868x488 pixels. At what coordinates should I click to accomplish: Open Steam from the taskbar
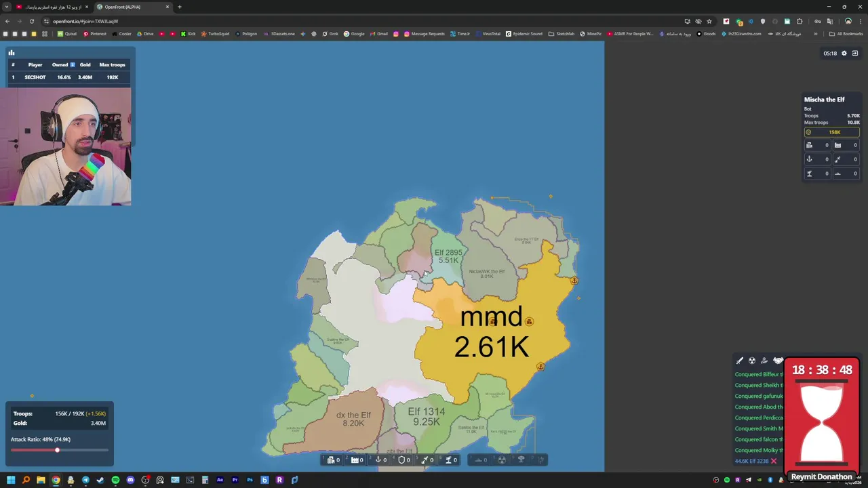tap(100, 480)
